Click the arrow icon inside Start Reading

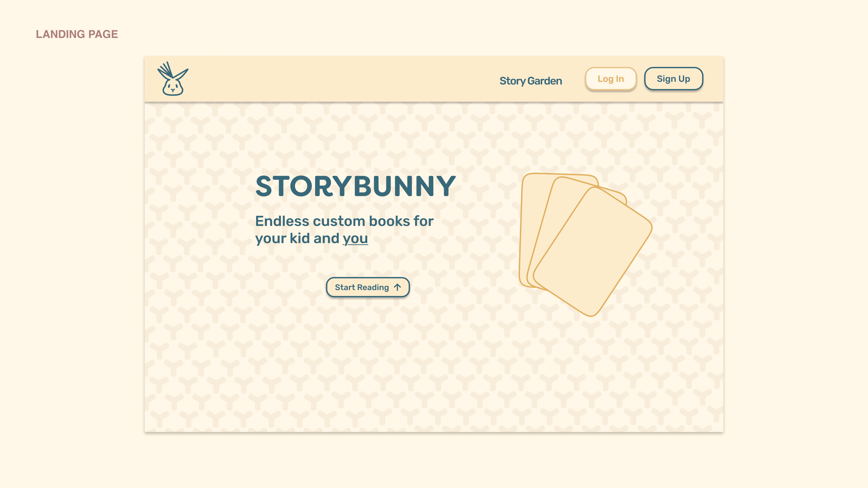coord(397,287)
